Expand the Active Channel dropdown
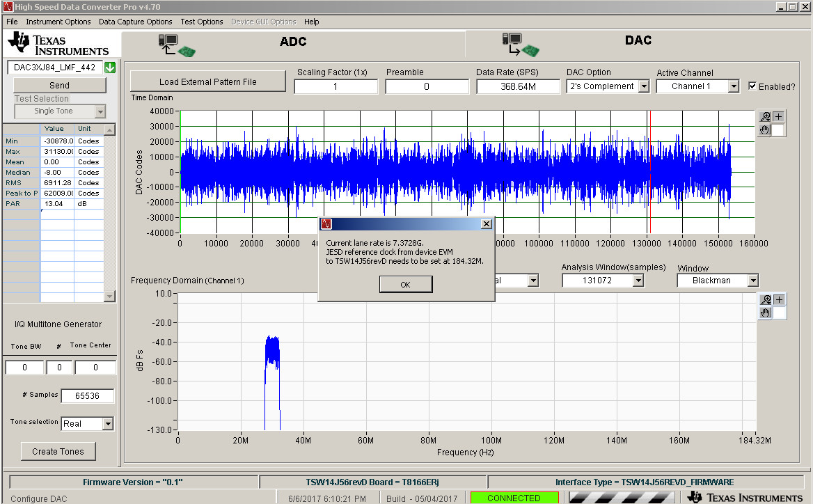813x504 pixels. (x=733, y=86)
